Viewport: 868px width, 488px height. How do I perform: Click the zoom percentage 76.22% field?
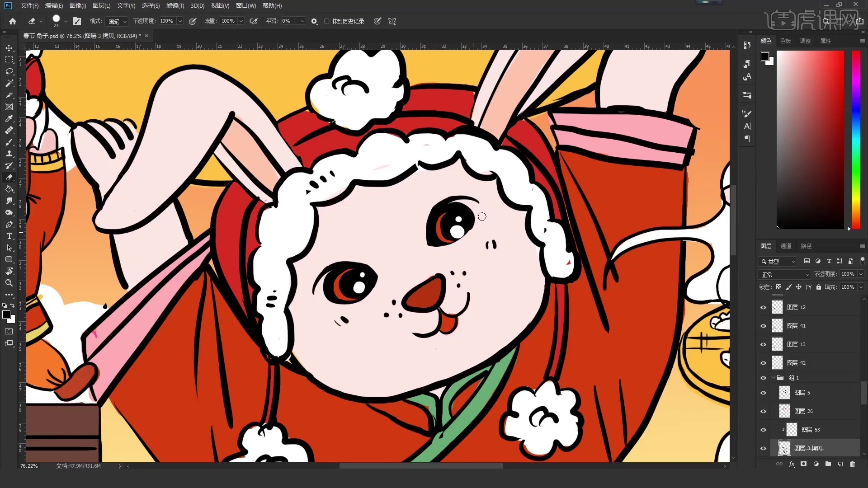(x=29, y=466)
